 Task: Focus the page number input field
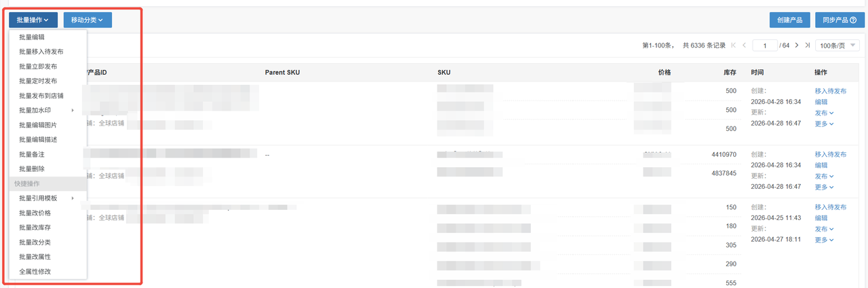[x=765, y=46]
